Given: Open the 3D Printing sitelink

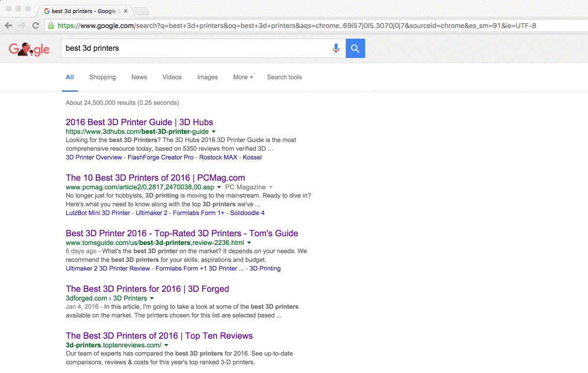Looking at the screenshot, I should coord(265,269).
